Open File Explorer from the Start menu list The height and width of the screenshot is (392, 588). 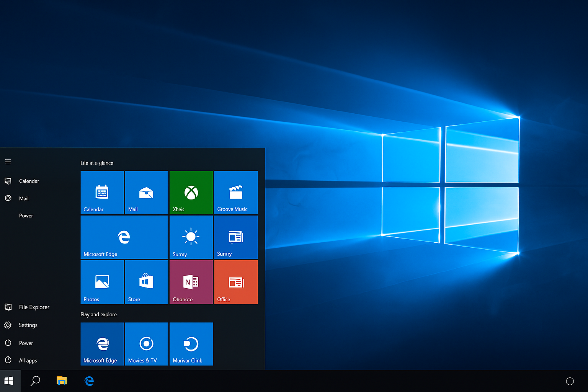point(27,307)
